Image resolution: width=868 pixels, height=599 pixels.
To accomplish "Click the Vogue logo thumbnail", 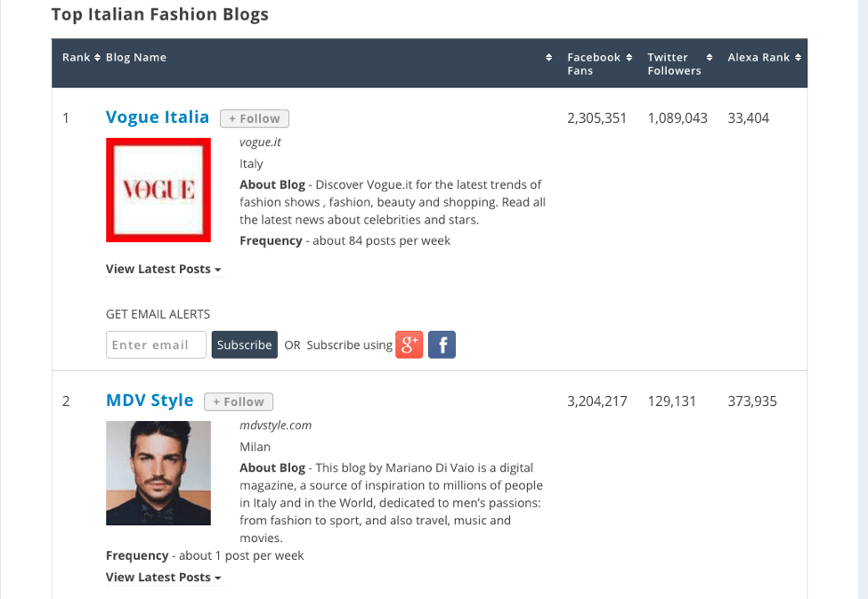I will (158, 190).
